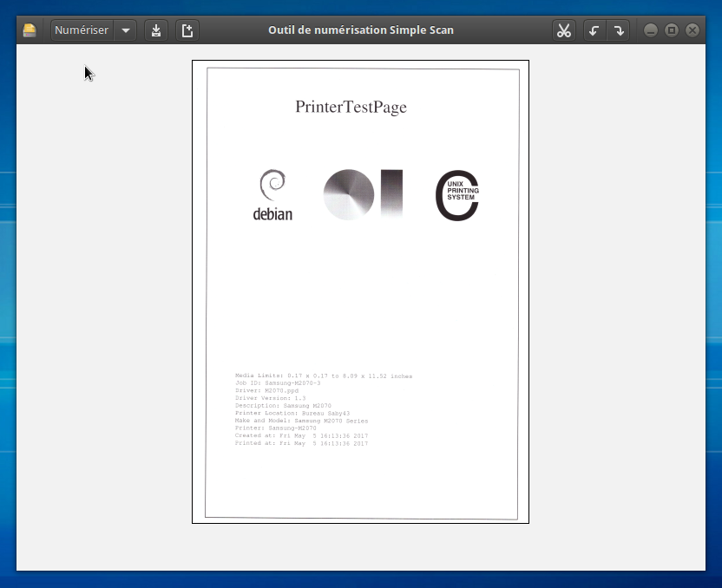This screenshot has width=722, height=588.
Task: Click the 'Printed at' line on the page
Action: coord(301,443)
